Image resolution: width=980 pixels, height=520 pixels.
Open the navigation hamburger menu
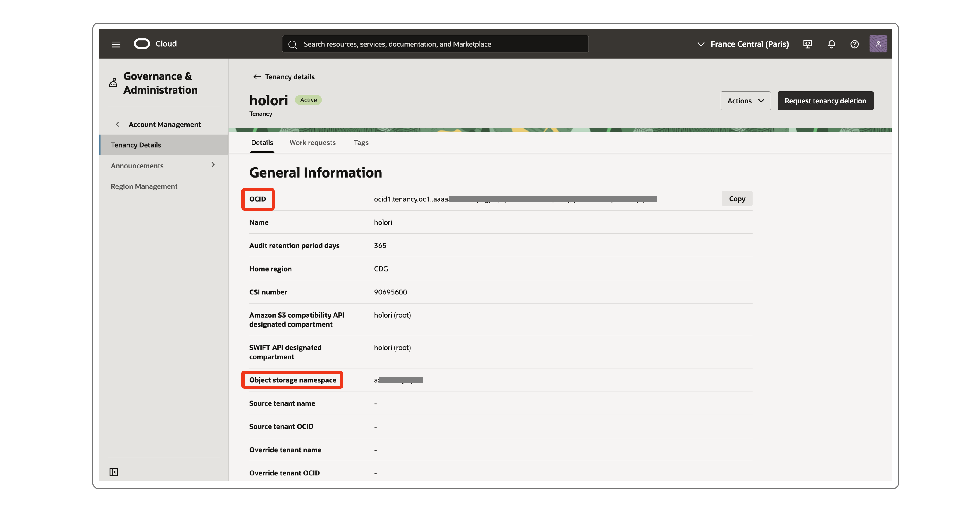click(x=116, y=44)
